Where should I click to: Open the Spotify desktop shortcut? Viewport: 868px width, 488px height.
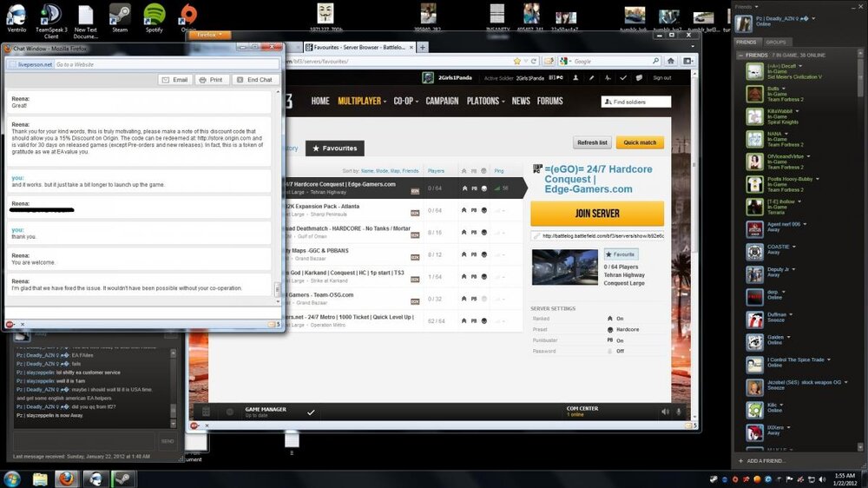pos(154,16)
